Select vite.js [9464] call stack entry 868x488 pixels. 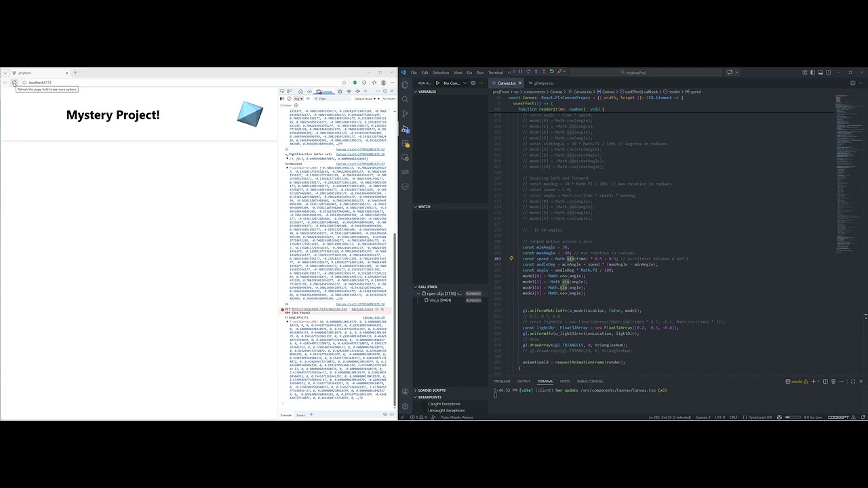pos(451,300)
